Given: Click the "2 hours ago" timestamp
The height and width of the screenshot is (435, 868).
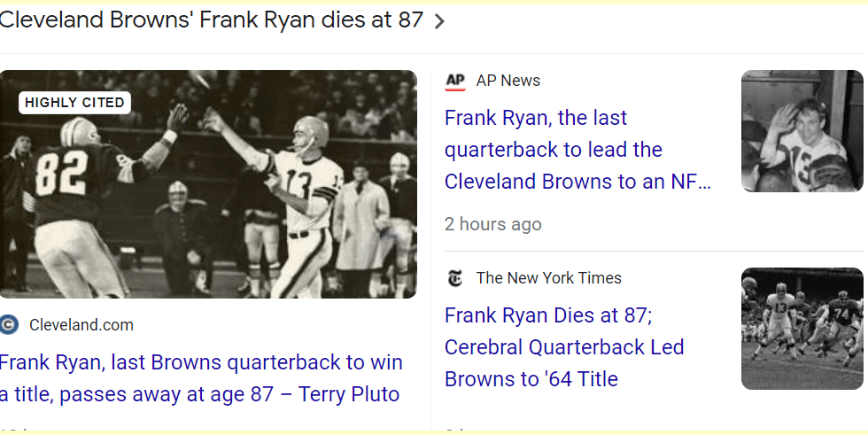Looking at the screenshot, I should coord(492,224).
